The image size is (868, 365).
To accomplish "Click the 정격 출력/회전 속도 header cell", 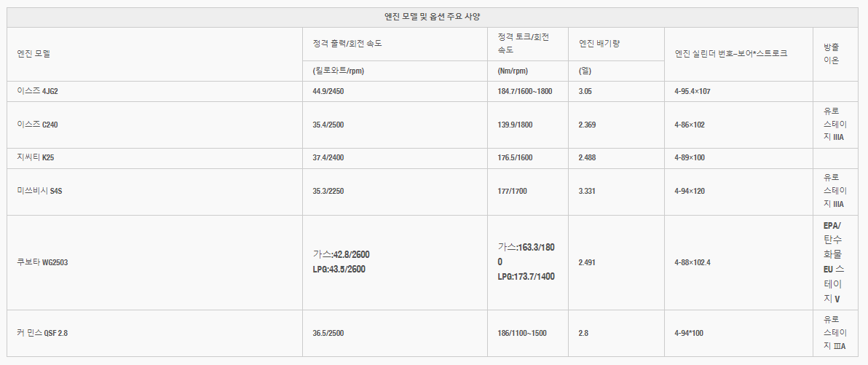I will [347, 44].
